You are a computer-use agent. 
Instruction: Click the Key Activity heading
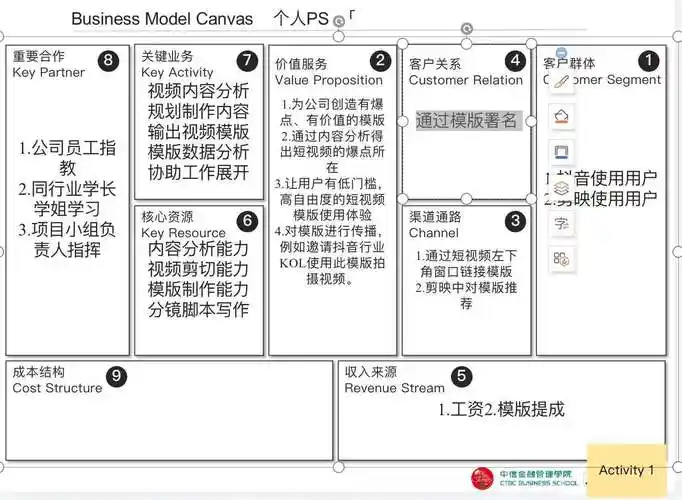(177, 72)
